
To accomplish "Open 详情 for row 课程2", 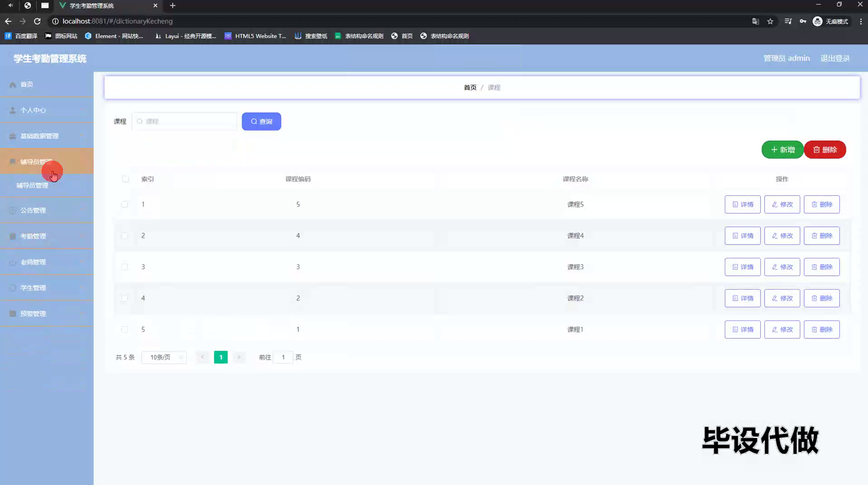I will pyautogui.click(x=742, y=298).
